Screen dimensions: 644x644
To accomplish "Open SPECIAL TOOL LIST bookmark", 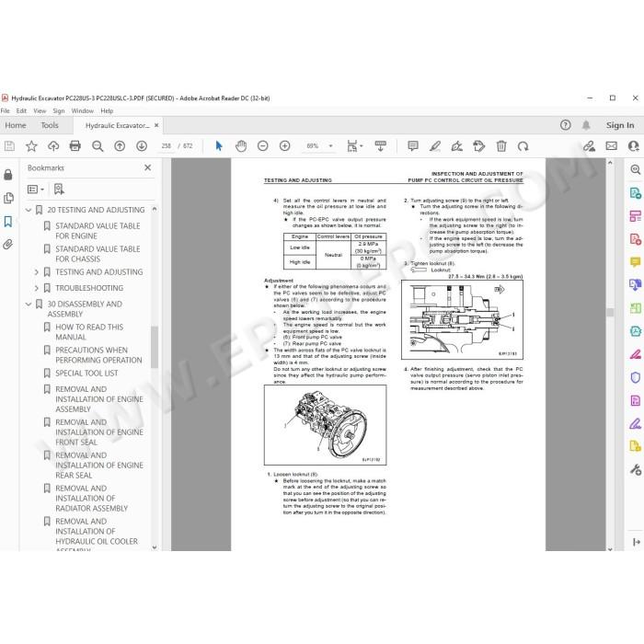I will coord(86,373).
